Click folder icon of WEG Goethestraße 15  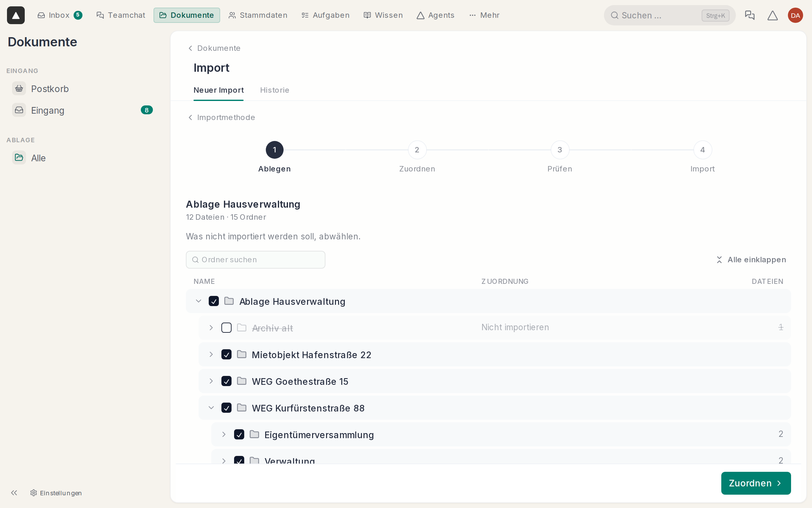coord(242,381)
